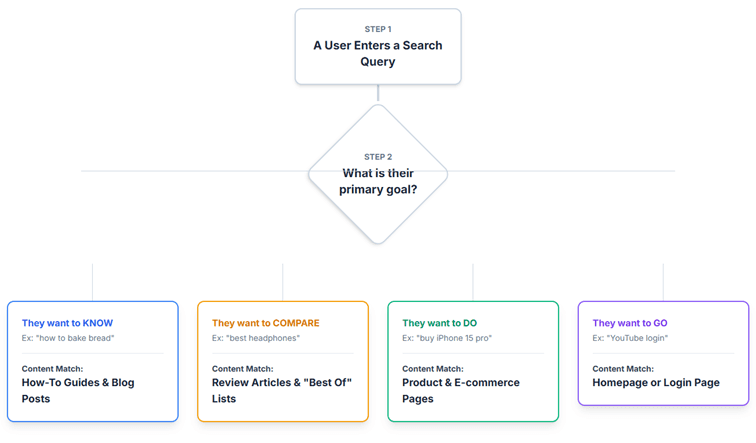This screenshot has height=443, width=756.
Task: Click 'They want to GO' purple title
Action: 630,323
